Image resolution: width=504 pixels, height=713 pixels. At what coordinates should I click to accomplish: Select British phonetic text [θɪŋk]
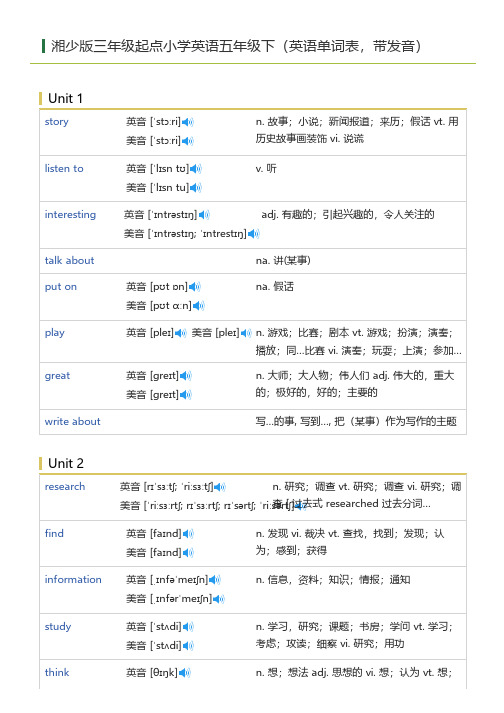(x=164, y=673)
